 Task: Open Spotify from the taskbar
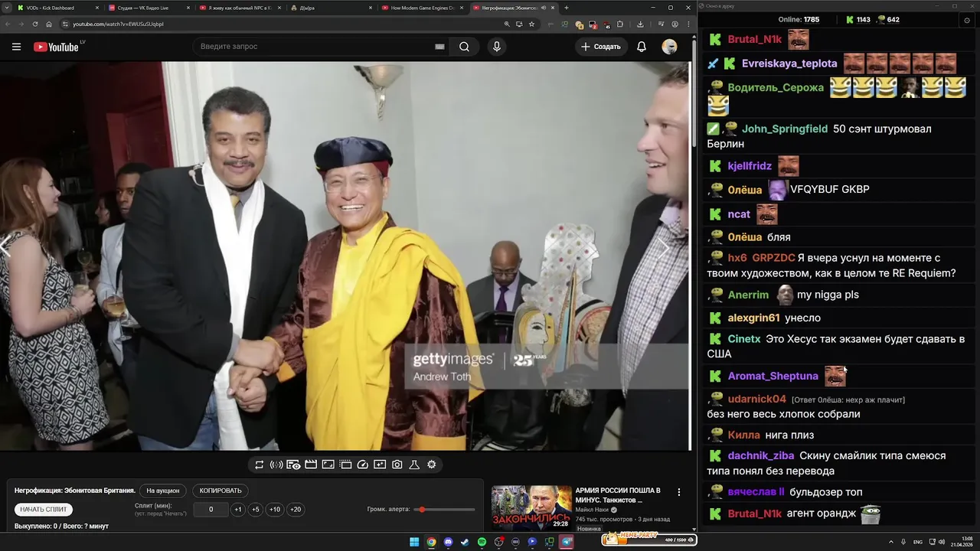[x=482, y=542]
